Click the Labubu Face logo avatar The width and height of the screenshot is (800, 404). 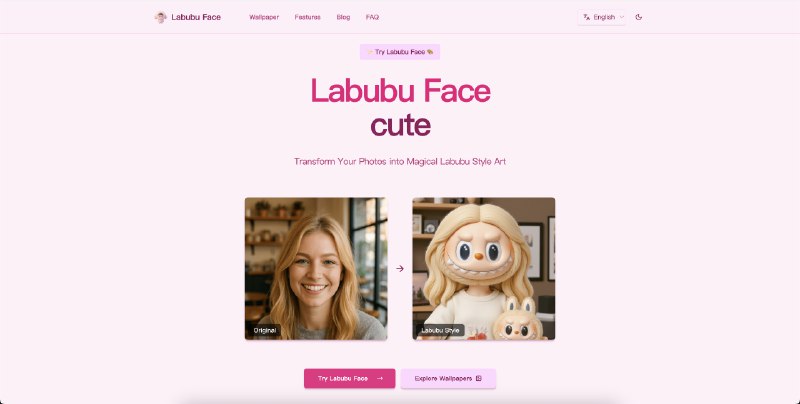click(x=160, y=17)
